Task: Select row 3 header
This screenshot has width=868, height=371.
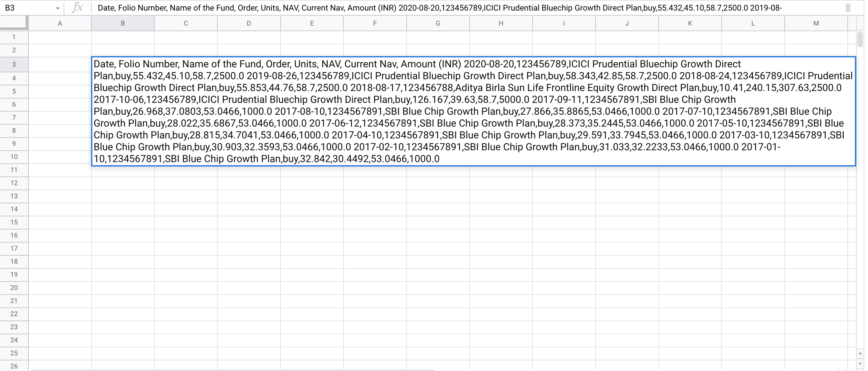Action: (14, 64)
